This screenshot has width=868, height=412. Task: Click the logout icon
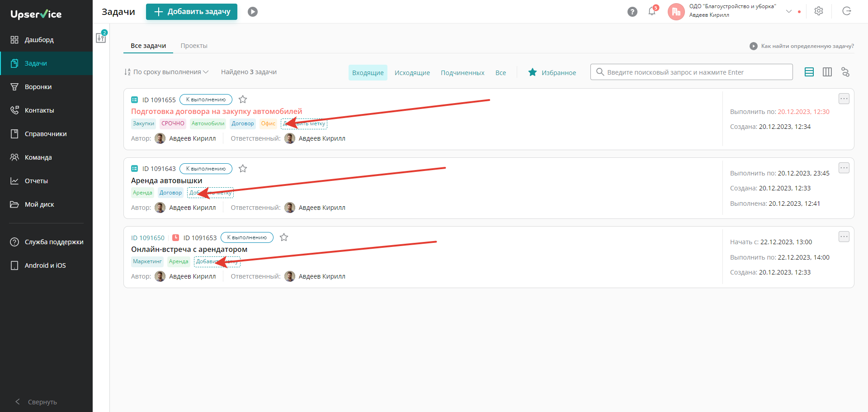click(847, 11)
